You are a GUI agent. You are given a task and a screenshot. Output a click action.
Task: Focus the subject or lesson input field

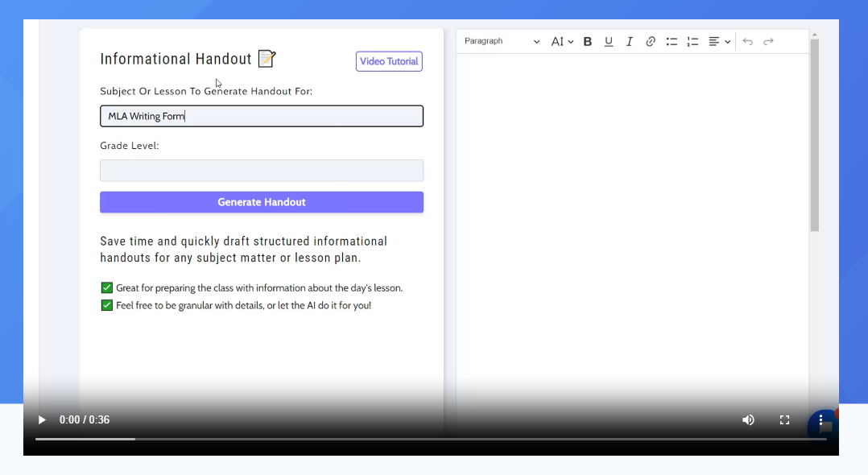262,116
